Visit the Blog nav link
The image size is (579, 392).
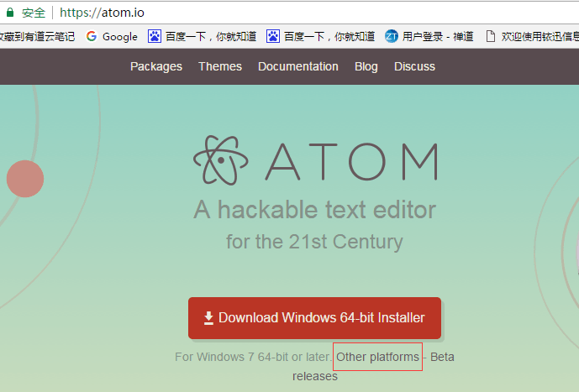click(x=366, y=66)
